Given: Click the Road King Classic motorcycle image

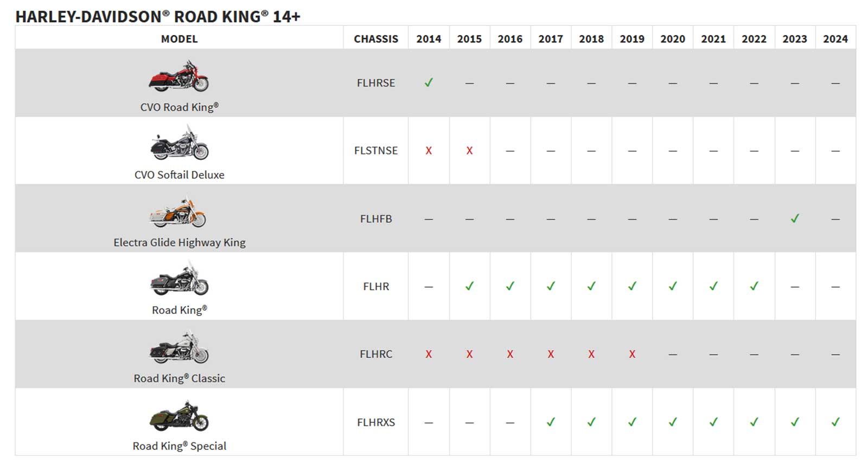Looking at the screenshot, I should [x=179, y=347].
